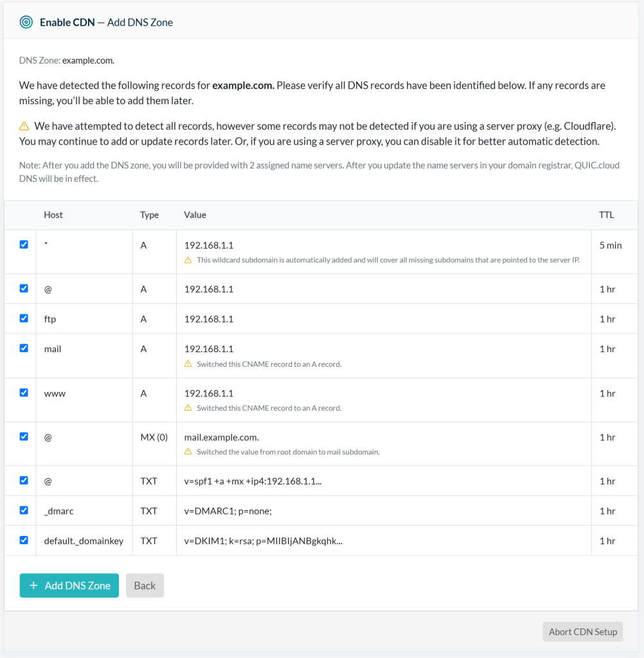Uncheck the www A record
The height and width of the screenshot is (658, 644).
pyautogui.click(x=24, y=393)
